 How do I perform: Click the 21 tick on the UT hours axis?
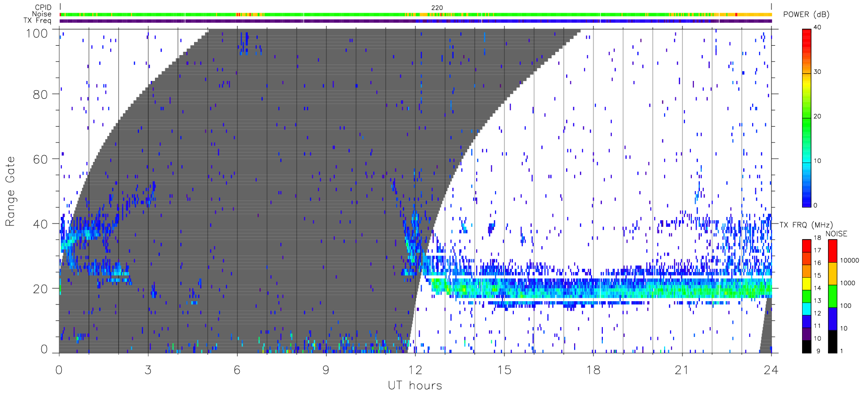pyautogui.click(x=682, y=370)
